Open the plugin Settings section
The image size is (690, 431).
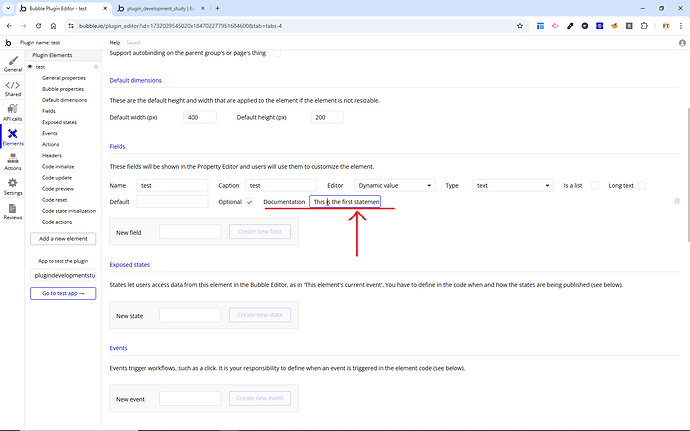tap(13, 187)
